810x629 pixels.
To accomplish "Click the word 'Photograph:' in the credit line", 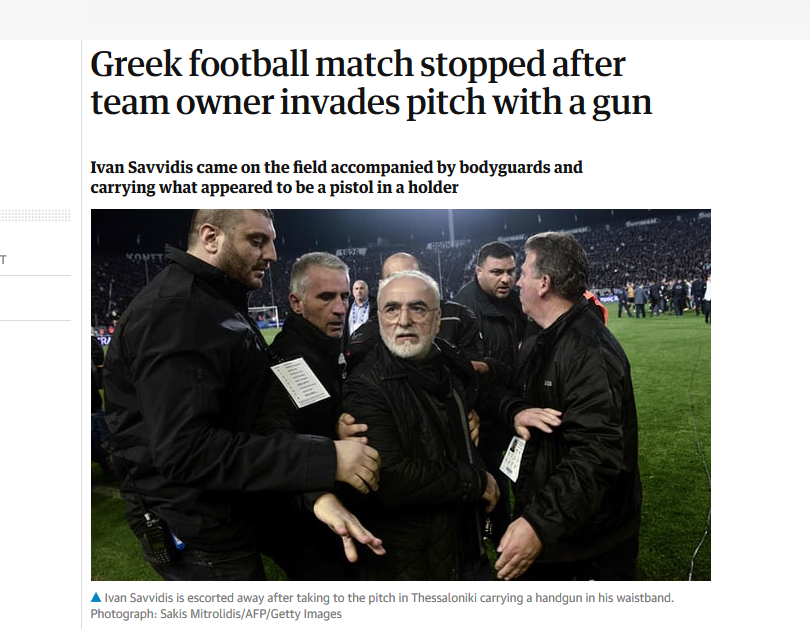I will 123,614.
